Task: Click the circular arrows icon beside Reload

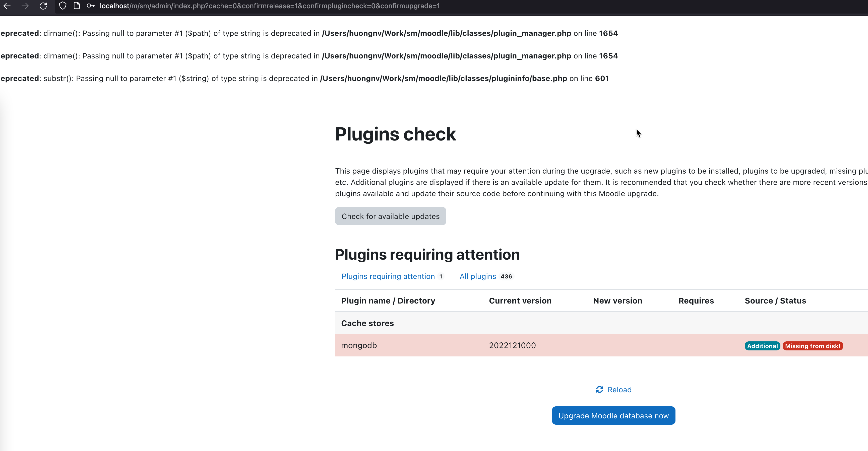Action: click(599, 390)
